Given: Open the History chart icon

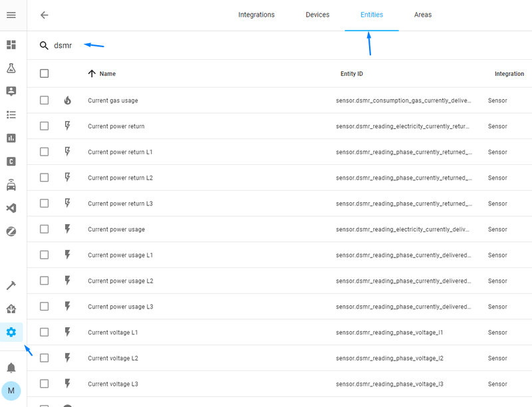Looking at the screenshot, I should [11, 138].
